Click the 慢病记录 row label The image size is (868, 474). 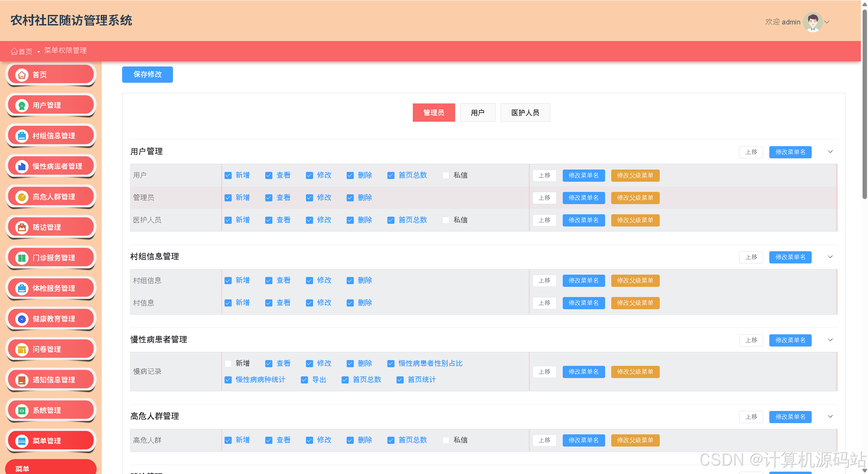coord(147,372)
